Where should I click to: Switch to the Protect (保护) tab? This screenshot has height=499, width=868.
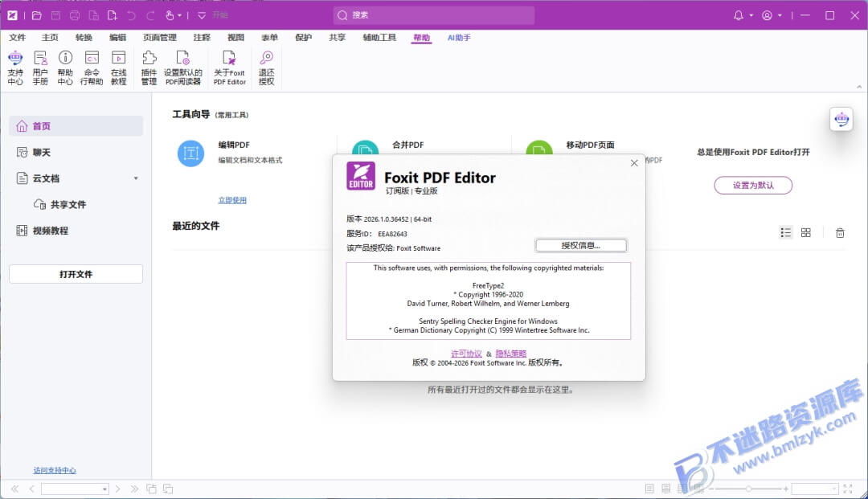[x=303, y=38]
